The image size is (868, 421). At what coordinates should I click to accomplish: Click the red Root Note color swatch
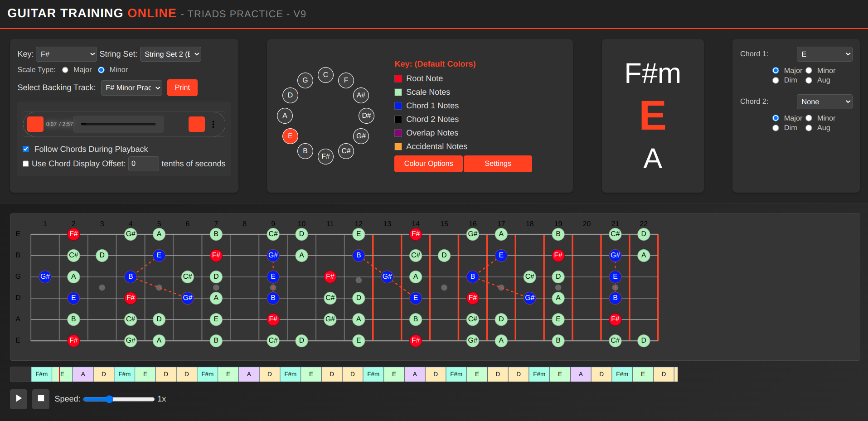click(x=398, y=79)
